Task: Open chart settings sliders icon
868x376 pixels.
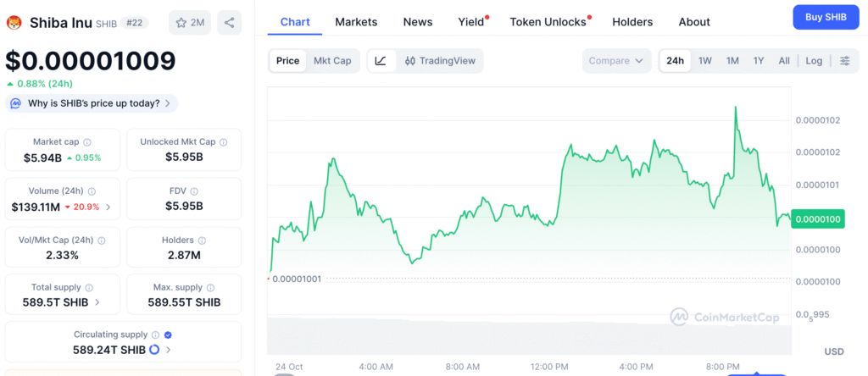Action: (844, 61)
